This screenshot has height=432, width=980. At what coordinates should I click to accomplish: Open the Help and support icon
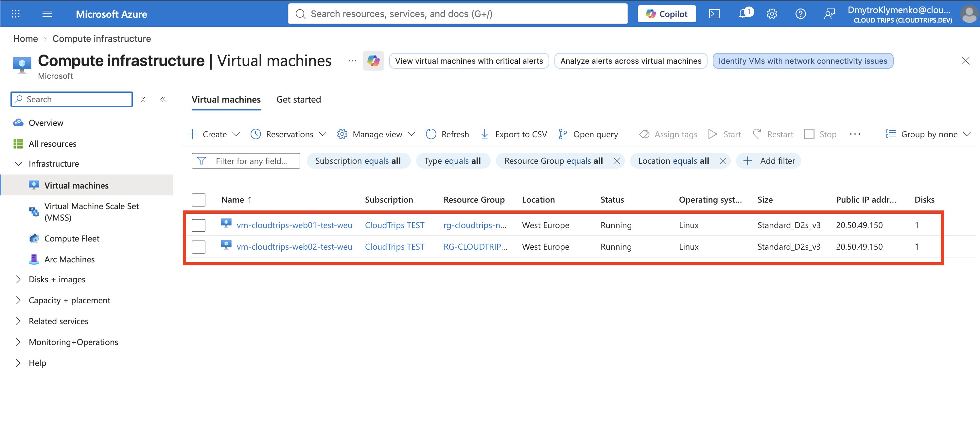800,14
